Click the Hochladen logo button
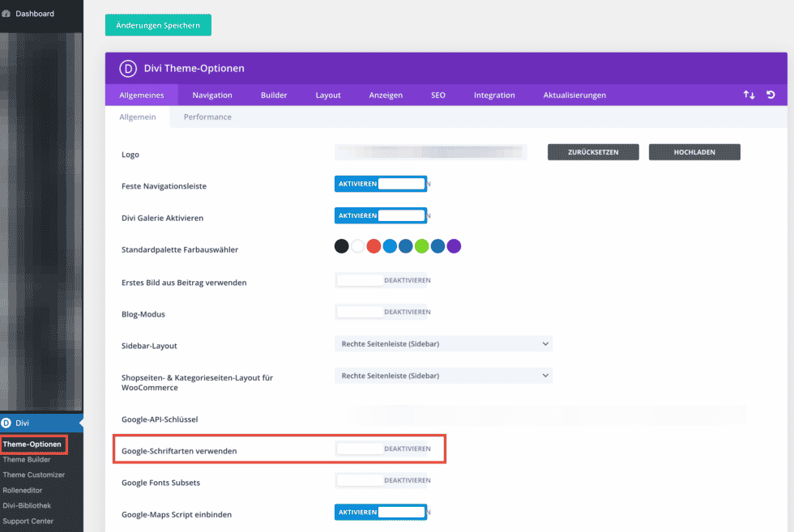The height and width of the screenshot is (532, 794). (x=694, y=152)
